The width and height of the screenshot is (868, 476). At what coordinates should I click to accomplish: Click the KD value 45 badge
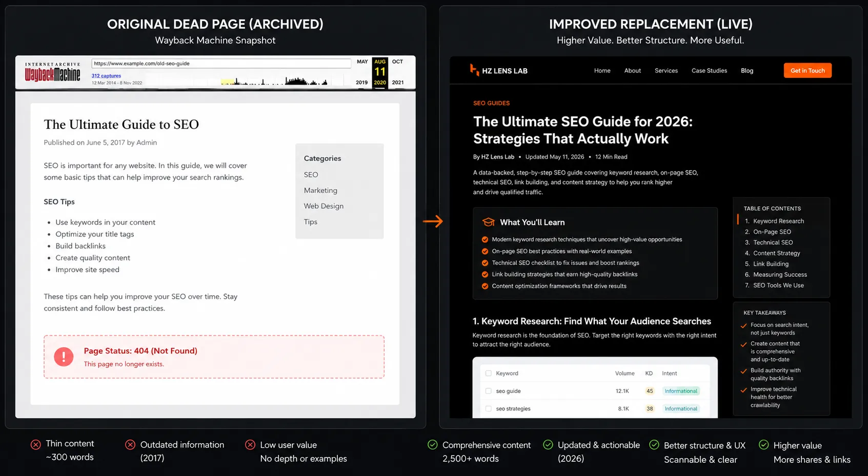point(650,391)
